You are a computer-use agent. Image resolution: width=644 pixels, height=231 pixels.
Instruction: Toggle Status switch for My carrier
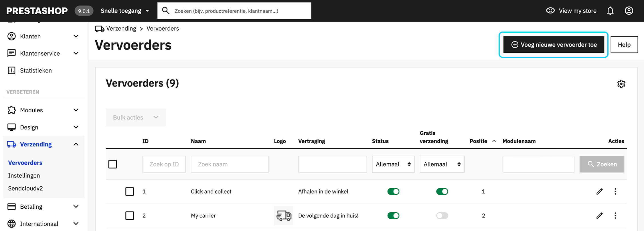point(393,216)
